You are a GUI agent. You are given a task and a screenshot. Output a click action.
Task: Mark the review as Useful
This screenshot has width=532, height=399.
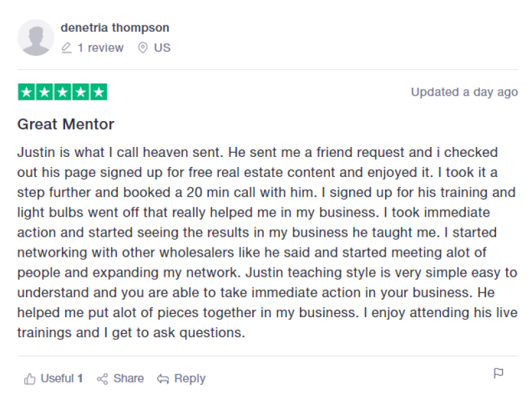61,378
